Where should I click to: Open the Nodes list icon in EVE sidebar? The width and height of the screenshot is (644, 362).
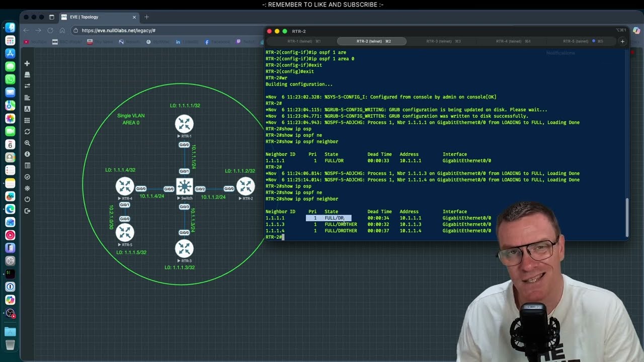point(27,75)
